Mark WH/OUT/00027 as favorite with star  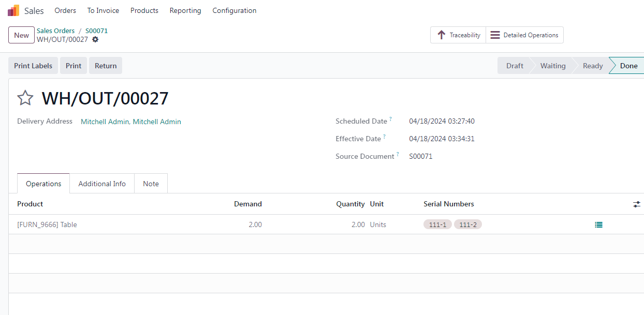click(25, 98)
